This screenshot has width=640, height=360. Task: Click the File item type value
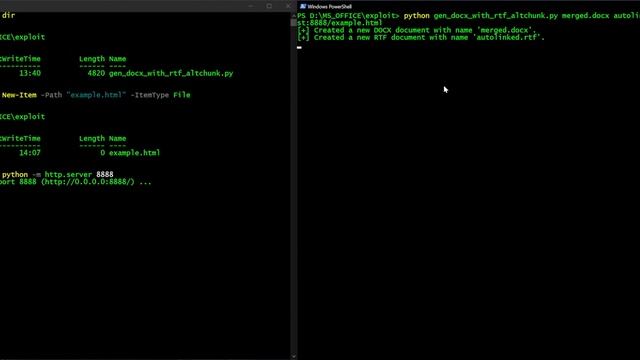tap(182, 95)
